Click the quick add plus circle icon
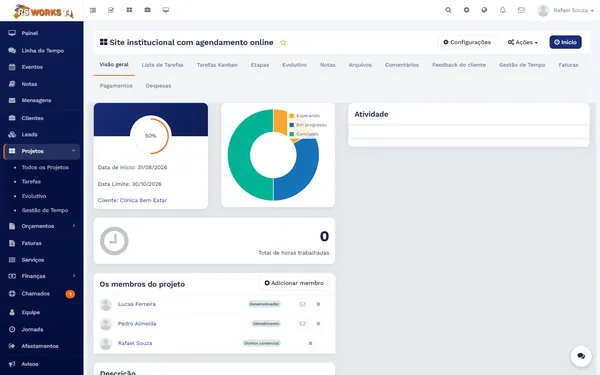Screen dimensions: 600x375 pos(466,10)
